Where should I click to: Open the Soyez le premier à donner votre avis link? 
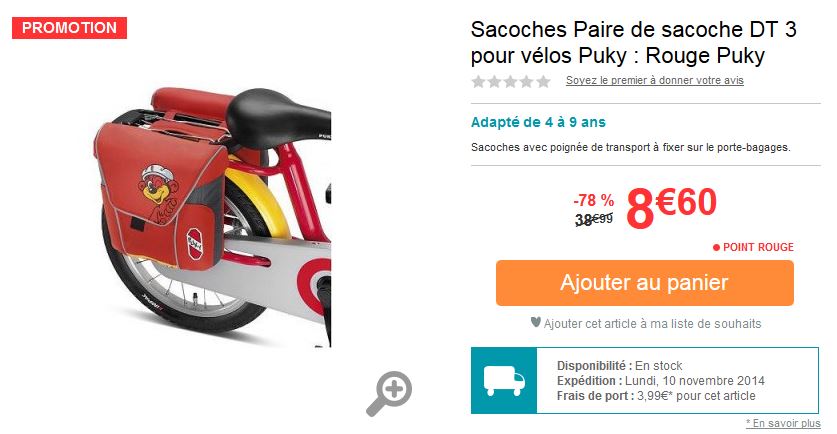point(654,81)
